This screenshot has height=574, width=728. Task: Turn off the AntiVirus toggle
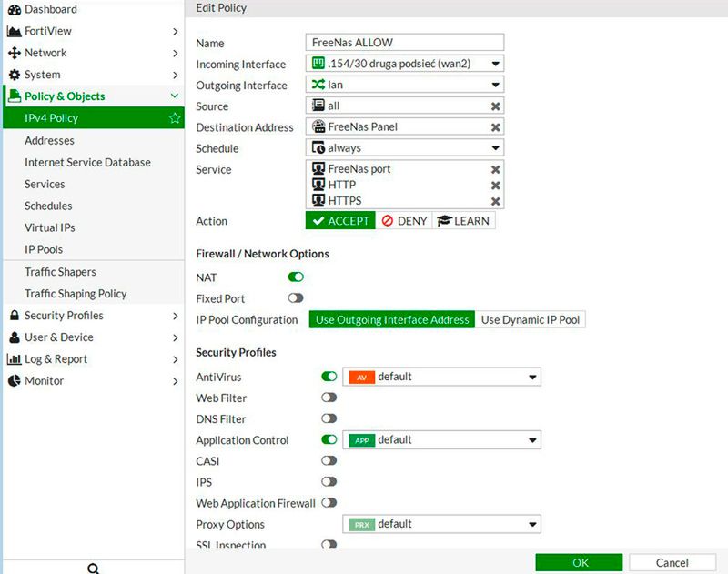point(329,376)
